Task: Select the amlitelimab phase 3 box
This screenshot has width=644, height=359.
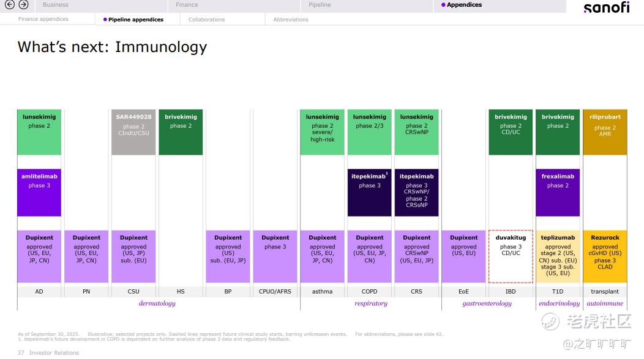Action: click(x=39, y=193)
